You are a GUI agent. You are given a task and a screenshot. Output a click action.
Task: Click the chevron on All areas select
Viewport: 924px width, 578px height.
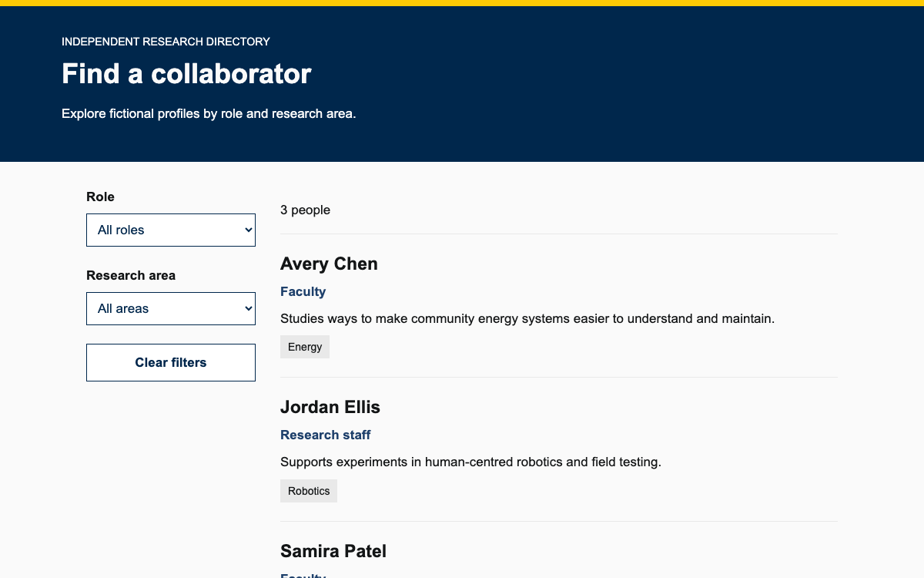tap(248, 308)
